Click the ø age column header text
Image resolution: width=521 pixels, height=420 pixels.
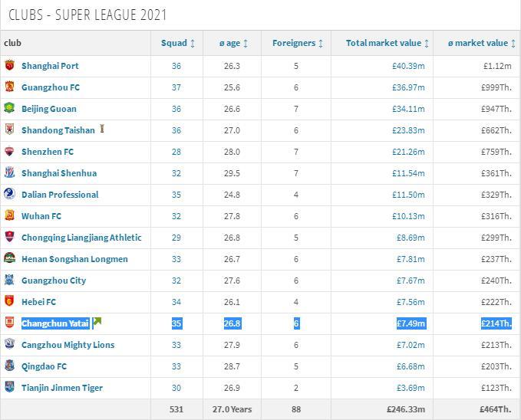click(x=229, y=43)
